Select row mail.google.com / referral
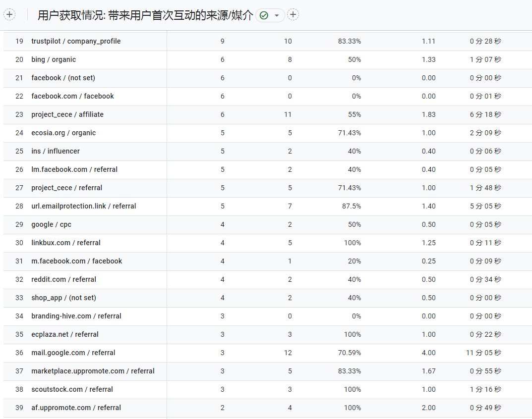Viewport: 532px width, 419px height. tap(268, 352)
